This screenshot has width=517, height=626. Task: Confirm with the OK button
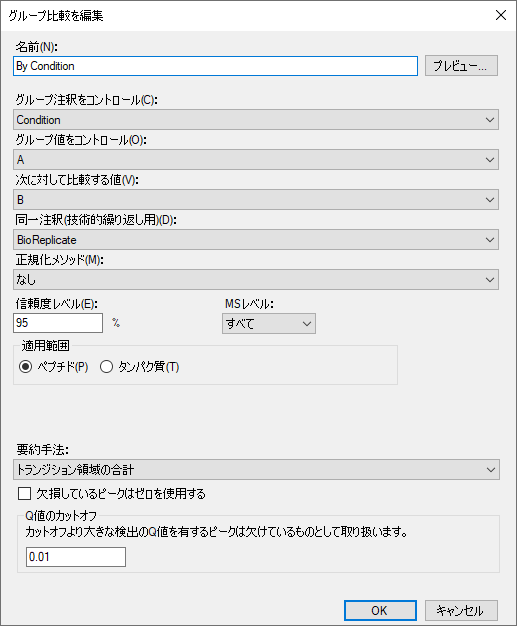click(380, 610)
